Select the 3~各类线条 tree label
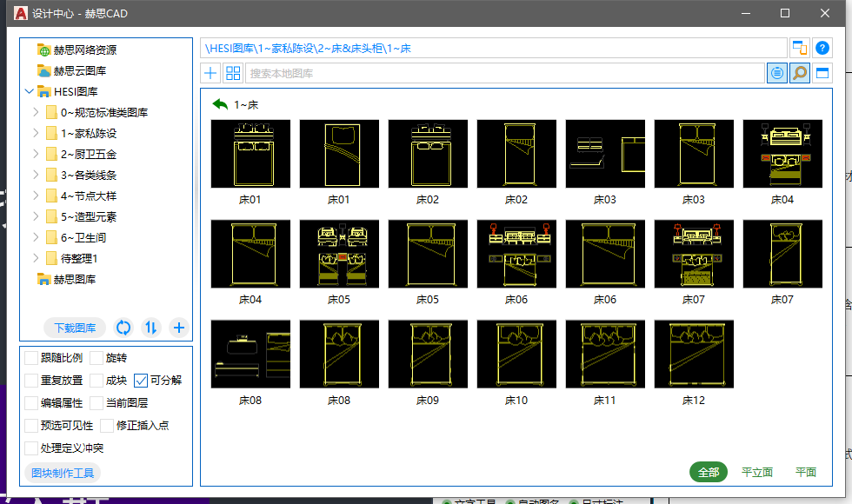The image size is (852, 504). point(89,175)
